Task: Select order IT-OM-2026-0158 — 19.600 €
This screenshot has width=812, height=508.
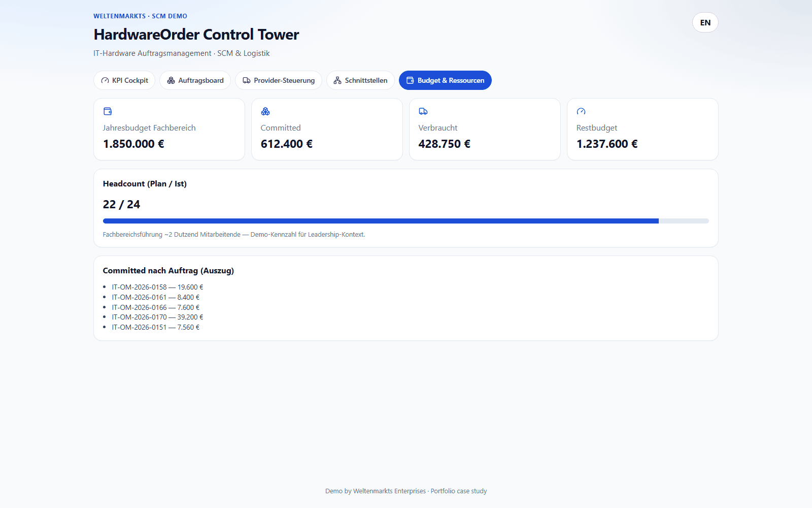Action: click(157, 287)
